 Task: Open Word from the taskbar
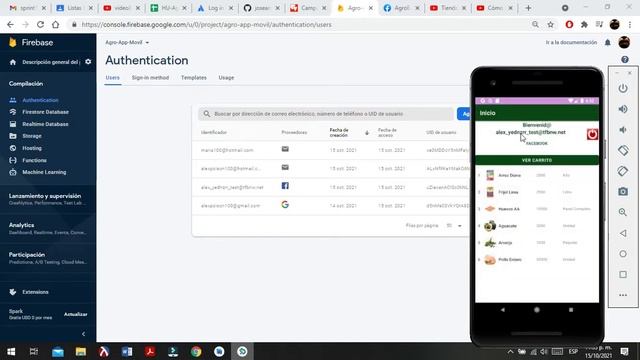click(127, 351)
